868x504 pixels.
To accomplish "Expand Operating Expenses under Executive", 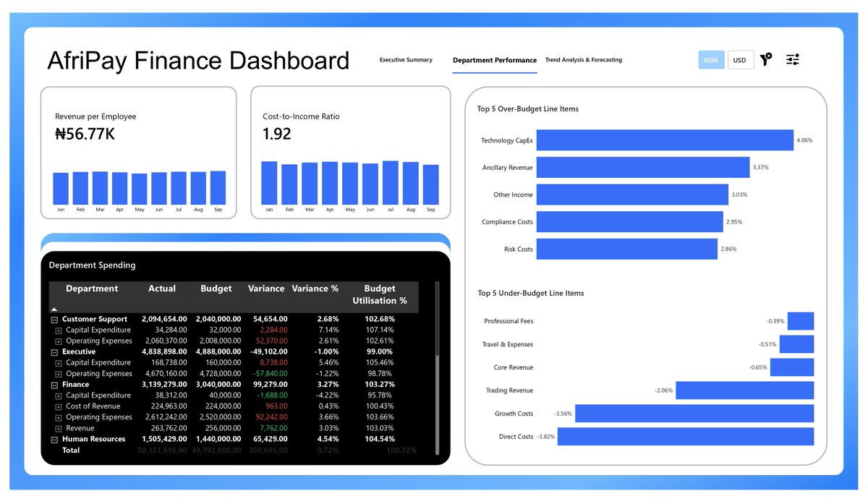I will coord(59,374).
